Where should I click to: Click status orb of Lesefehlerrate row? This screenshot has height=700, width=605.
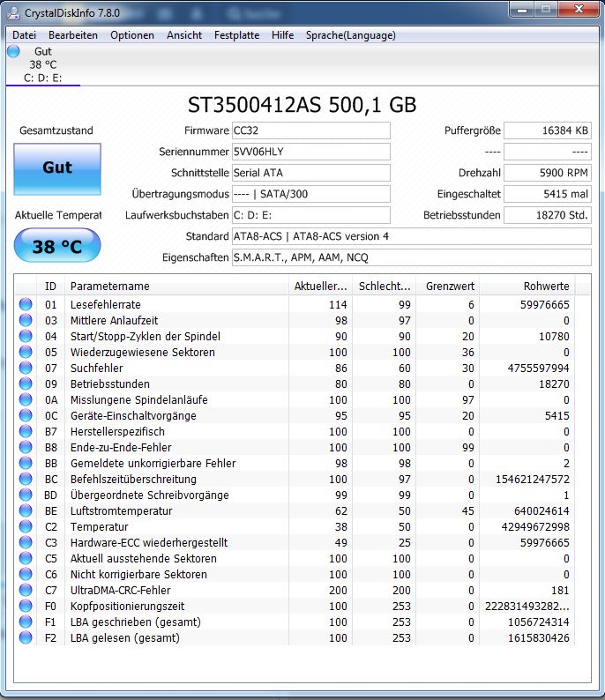(x=26, y=304)
